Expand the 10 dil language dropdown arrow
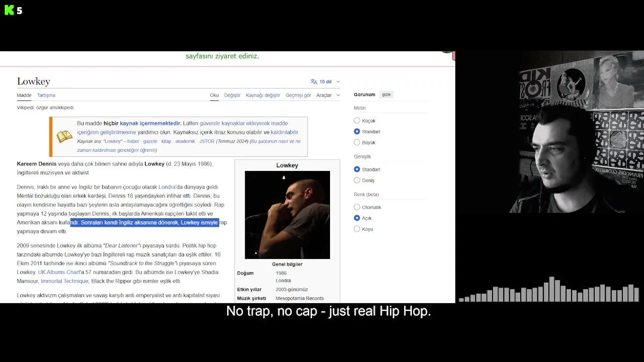Image resolution: width=644 pixels, height=362 pixels. 338,81
